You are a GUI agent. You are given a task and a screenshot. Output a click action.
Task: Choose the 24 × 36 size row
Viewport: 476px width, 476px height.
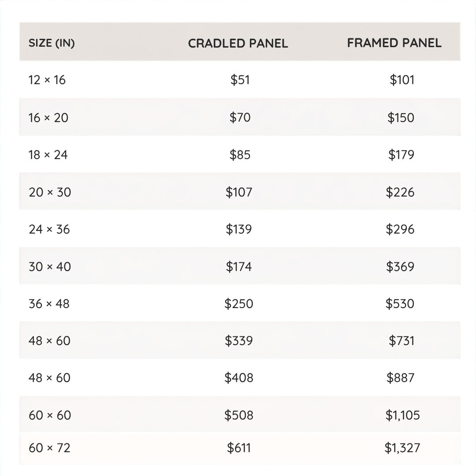pyautogui.click(x=240, y=229)
